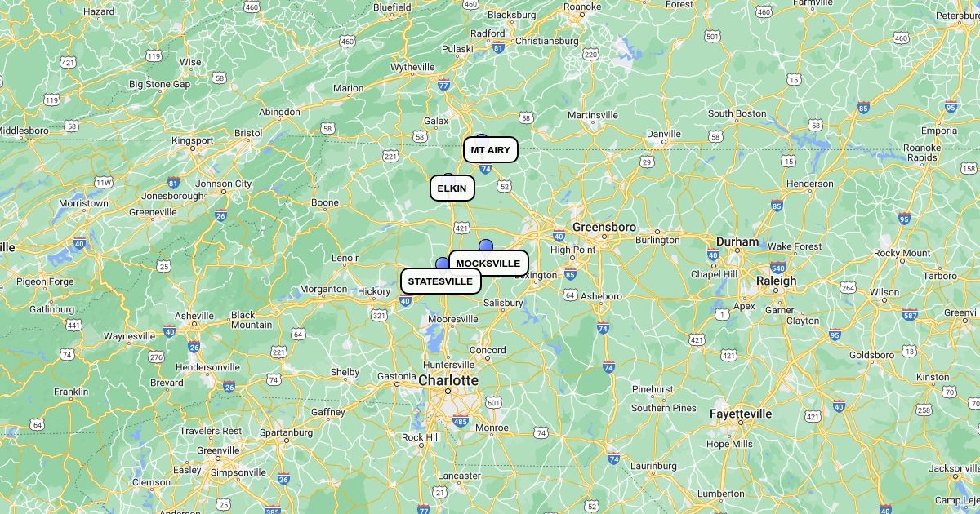This screenshot has height=514, width=980.
Task: Click the Asheville city label
Action: point(194,316)
